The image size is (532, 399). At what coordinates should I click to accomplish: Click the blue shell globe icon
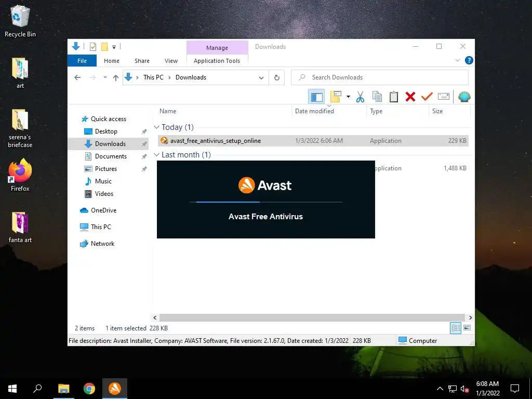464,97
